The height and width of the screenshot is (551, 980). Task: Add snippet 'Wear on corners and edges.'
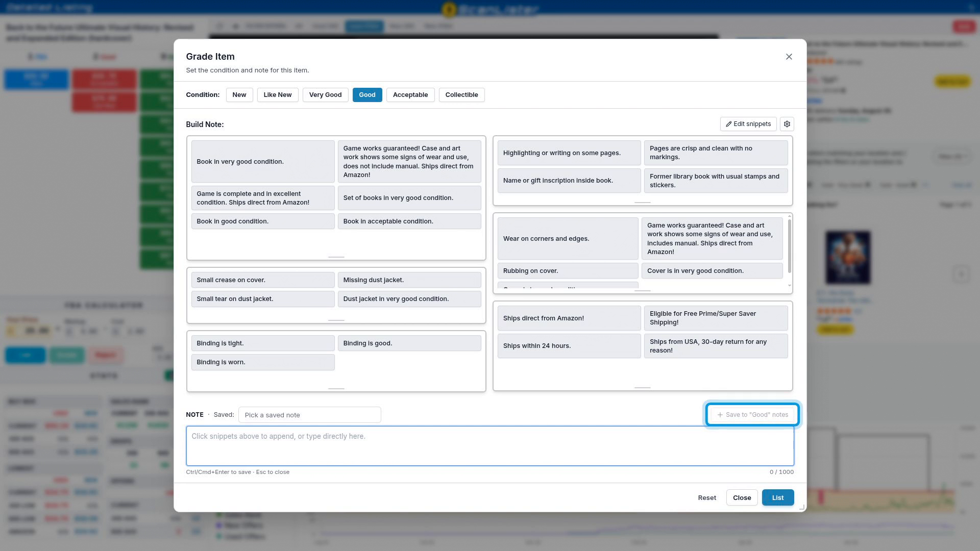(568, 239)
